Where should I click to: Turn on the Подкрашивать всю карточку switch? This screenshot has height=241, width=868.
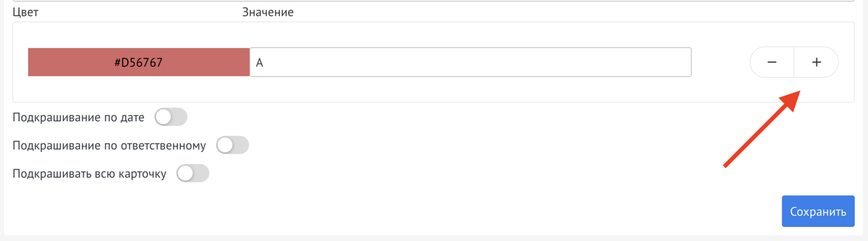click(x=193, y=173)
